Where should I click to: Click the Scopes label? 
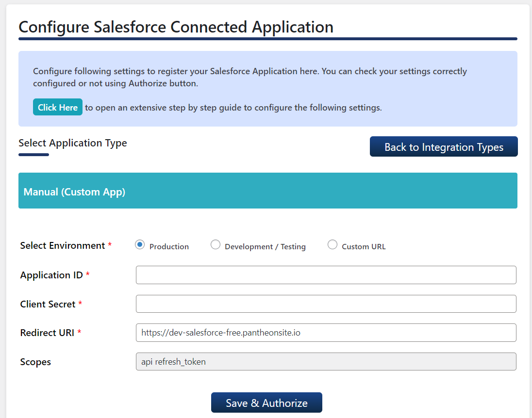click(x=35, y=362)
